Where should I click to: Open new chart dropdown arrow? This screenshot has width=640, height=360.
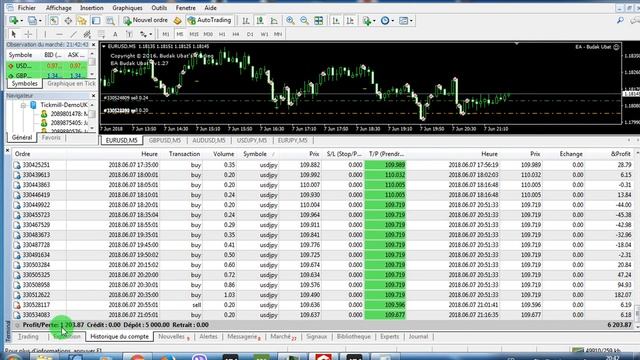[x=22, y=21]
